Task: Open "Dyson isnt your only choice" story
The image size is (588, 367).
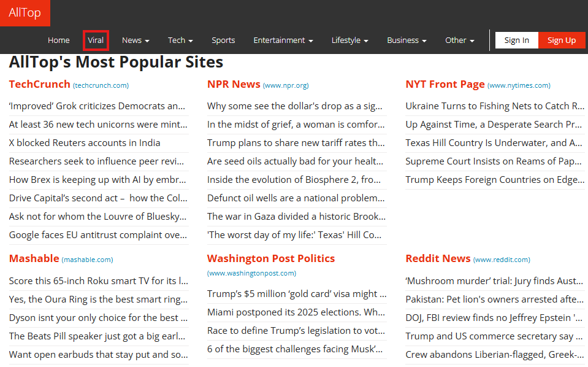Action: pos(98,318)
